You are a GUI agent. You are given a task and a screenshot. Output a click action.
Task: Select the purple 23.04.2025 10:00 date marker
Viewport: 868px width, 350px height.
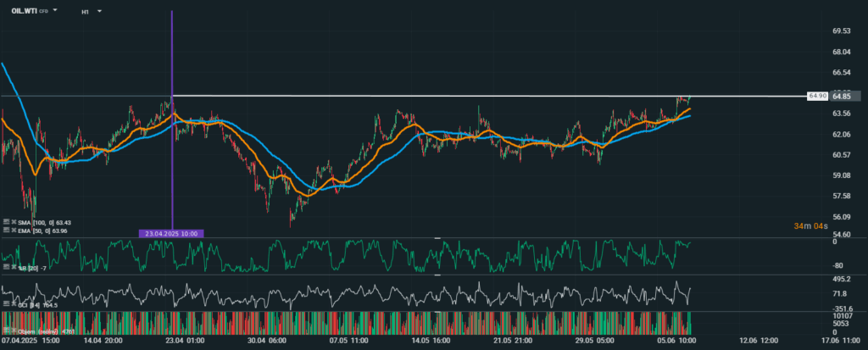pos(172,232)
